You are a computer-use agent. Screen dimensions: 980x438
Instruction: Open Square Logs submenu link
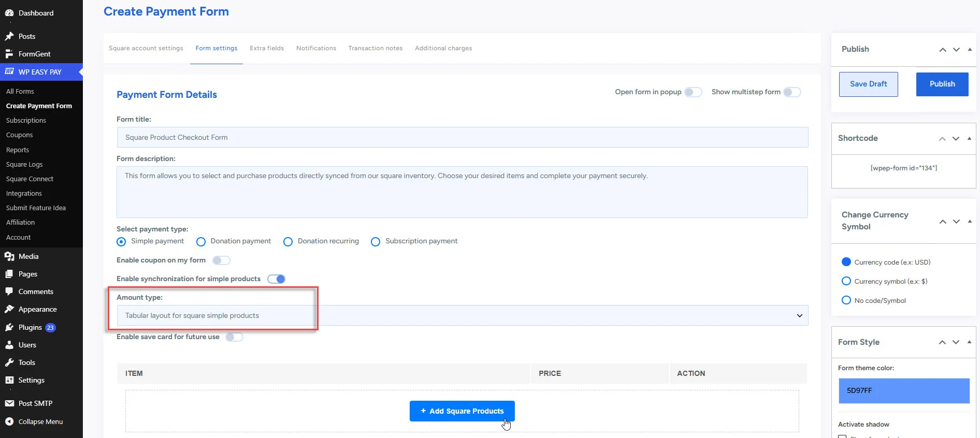pyautogui.click(x=24, y=164)
